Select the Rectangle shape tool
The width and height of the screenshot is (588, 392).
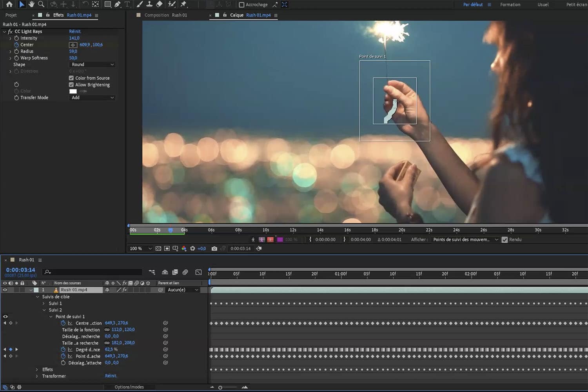[x=107, y=4]
